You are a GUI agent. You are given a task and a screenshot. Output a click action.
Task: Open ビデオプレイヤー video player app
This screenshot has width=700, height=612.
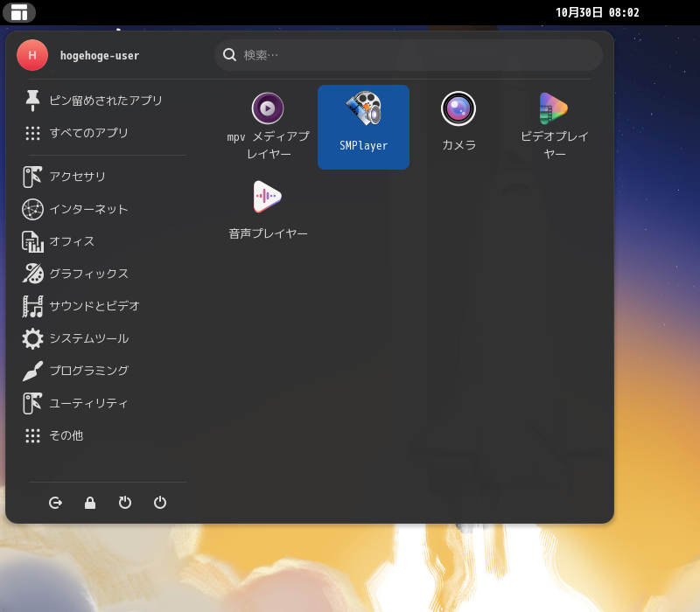point(554,127)
